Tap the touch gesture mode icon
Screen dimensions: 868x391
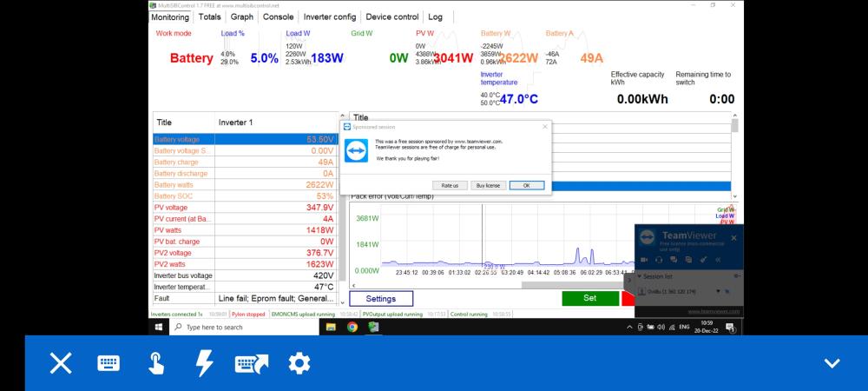coord(156,364)
